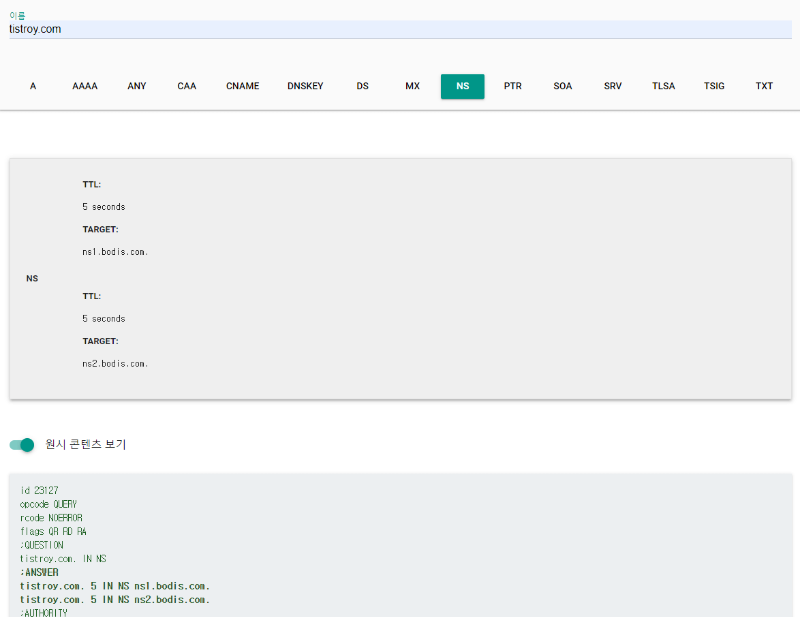
Task: Select the TLSA record type tab
Action: tap(663, 86)
